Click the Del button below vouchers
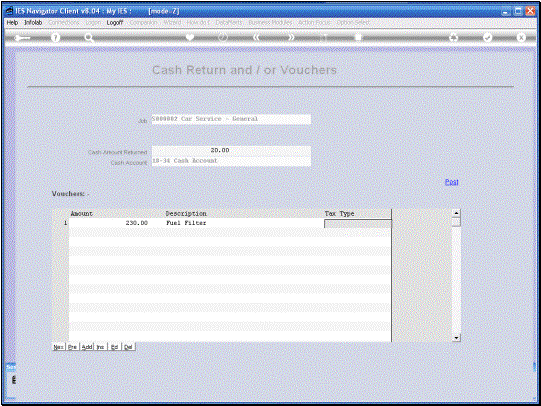Viewport: 541px width, 406px height. [128, 347]
